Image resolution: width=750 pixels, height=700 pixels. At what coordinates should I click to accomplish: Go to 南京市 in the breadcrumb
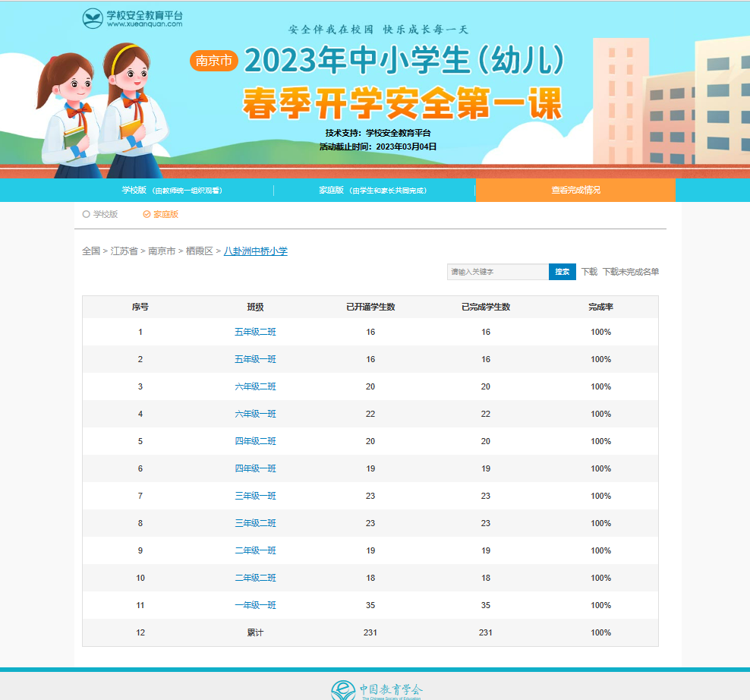[x=162, y=251]
